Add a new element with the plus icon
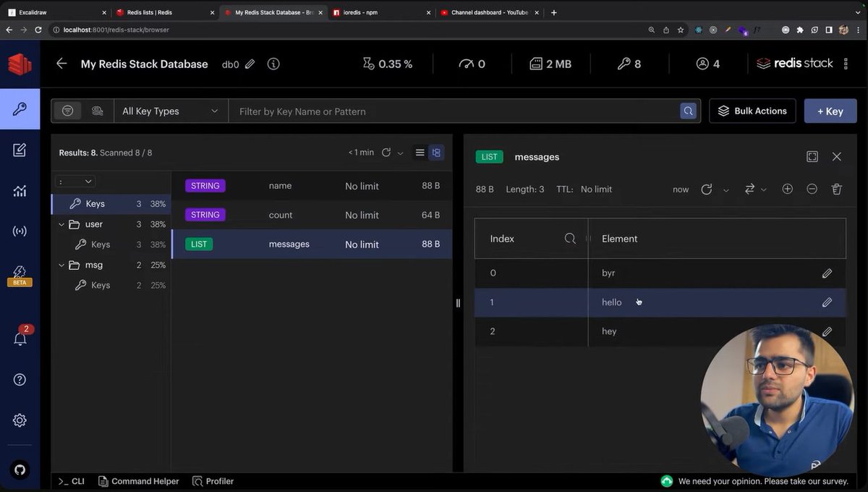 (787, 189)
